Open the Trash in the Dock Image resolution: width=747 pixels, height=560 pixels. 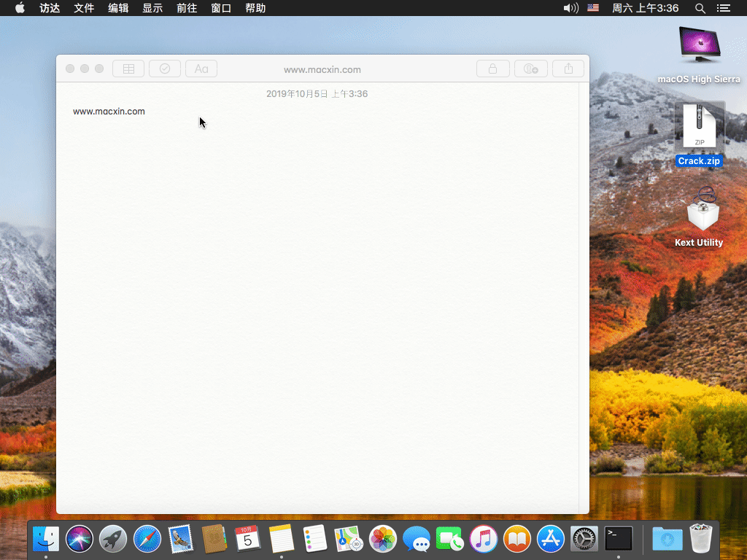pyautogui.click(x=701, y=539)
